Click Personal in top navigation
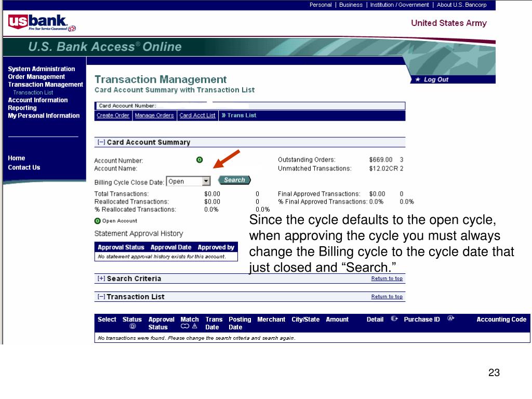 click(x=321, y=5)
